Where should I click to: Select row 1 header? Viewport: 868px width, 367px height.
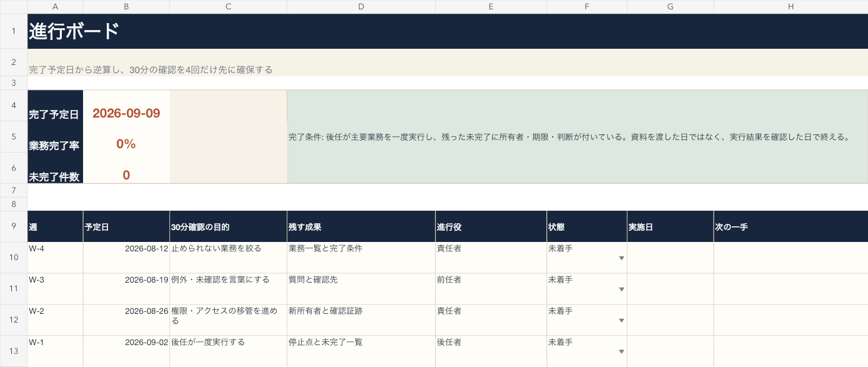pos(14,31)
